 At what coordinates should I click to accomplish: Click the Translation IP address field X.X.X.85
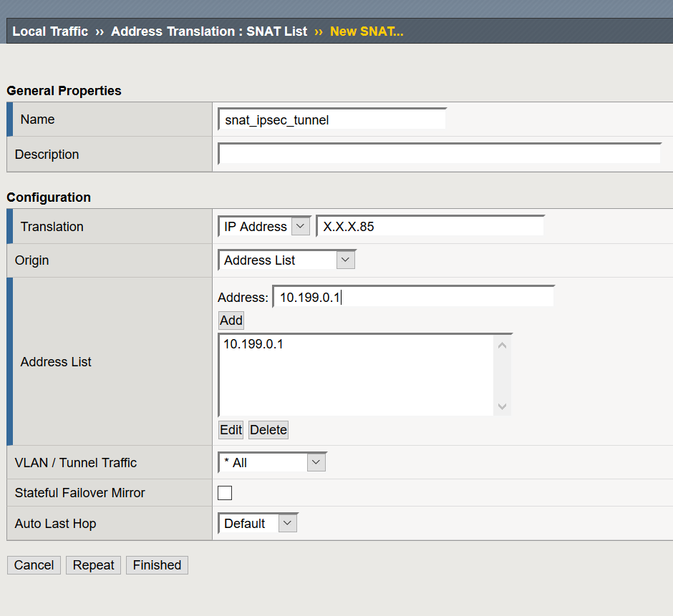coord(430,225)
